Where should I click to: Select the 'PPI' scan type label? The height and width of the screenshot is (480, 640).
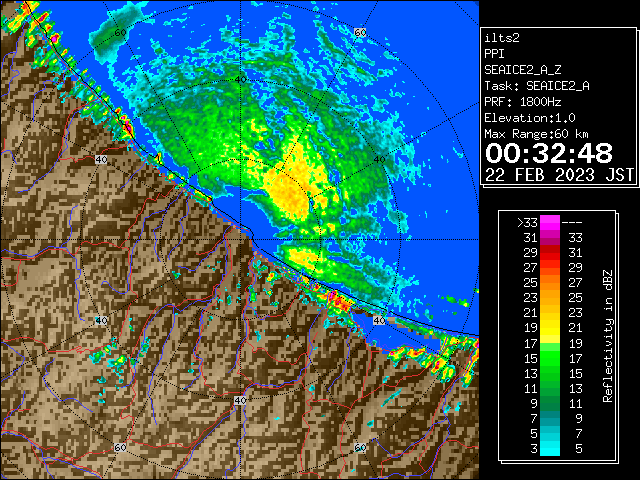tap(494, 54)
